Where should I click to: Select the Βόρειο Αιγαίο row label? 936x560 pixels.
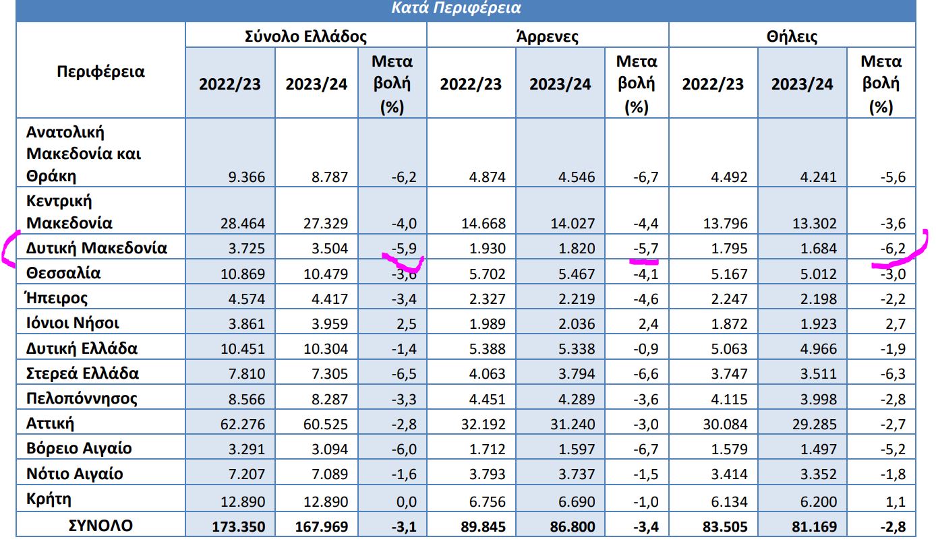(x=79, y=449)
